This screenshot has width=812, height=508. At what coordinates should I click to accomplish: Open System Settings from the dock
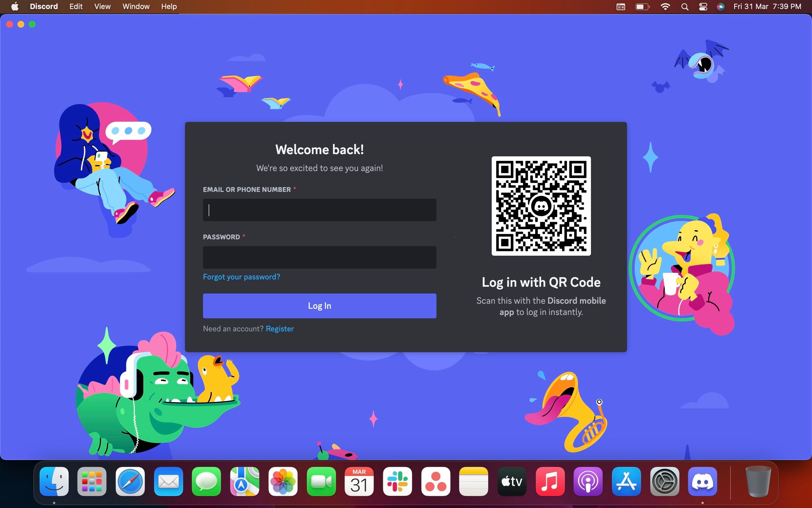tap(664, 481)
